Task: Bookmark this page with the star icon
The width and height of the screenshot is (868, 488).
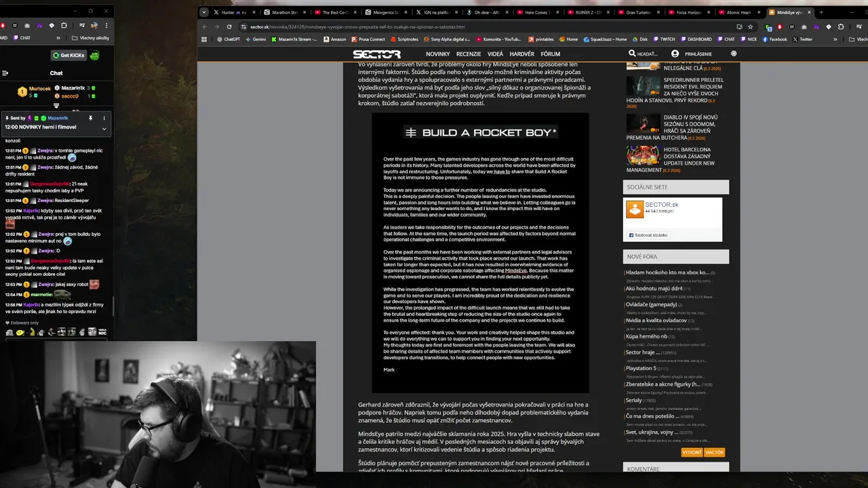Action: pos(750,26)
